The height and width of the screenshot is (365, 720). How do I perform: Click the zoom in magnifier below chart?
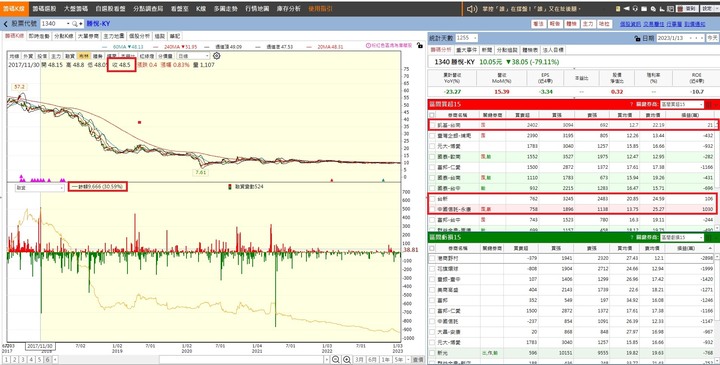tap(347, 360)
